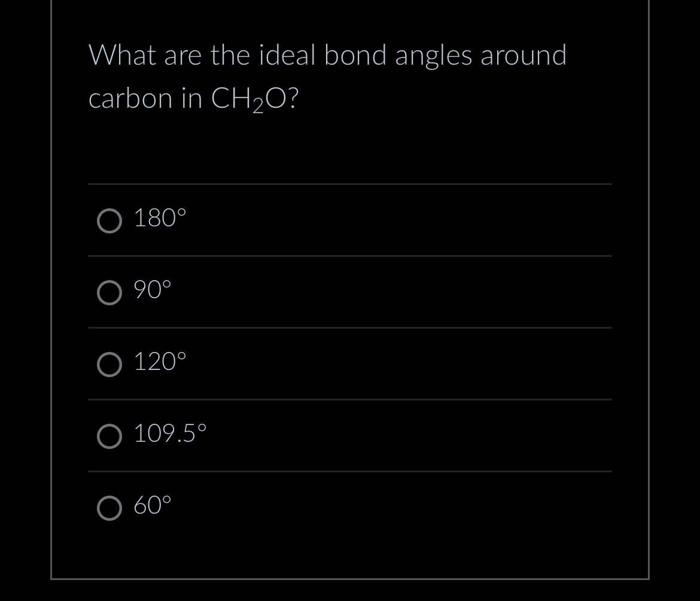This screenshot has height=601, width=700.
Task: Click the fourth answer row
Action: (x=350, y=436)
